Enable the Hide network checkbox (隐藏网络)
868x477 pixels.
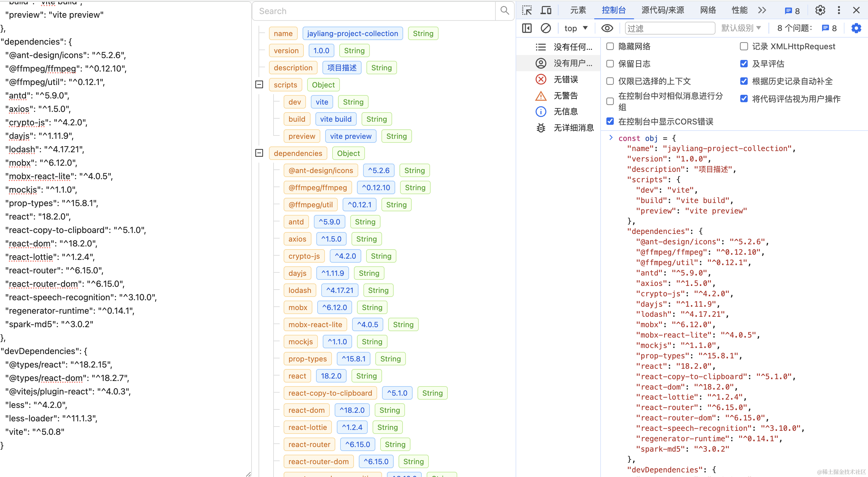click(610, 46)
